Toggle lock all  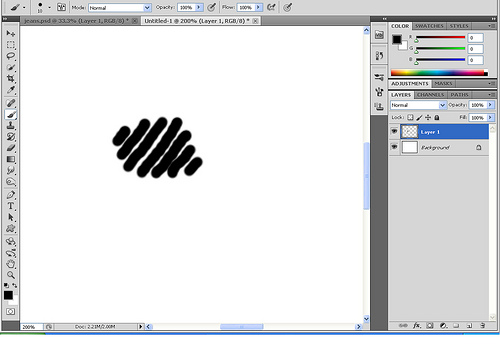click(x=437, y=117)
